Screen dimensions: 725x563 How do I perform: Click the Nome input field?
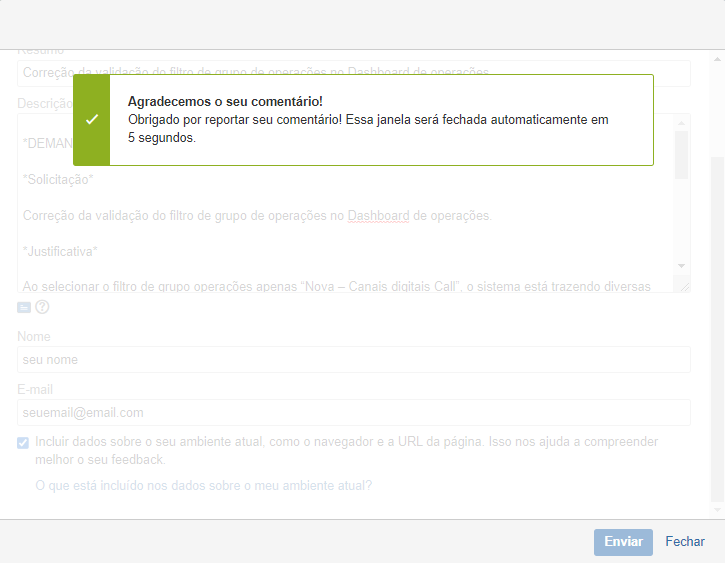[x=354, y=360]
